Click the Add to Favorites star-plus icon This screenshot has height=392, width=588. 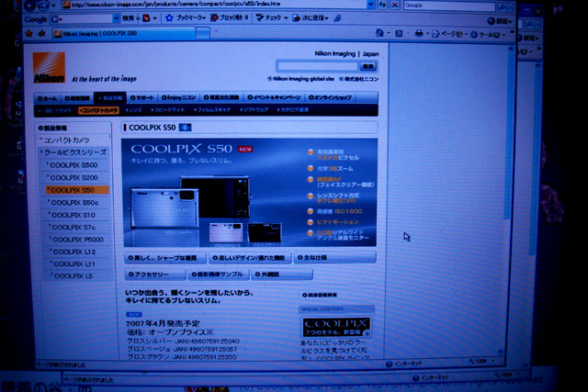click(41, 33)
